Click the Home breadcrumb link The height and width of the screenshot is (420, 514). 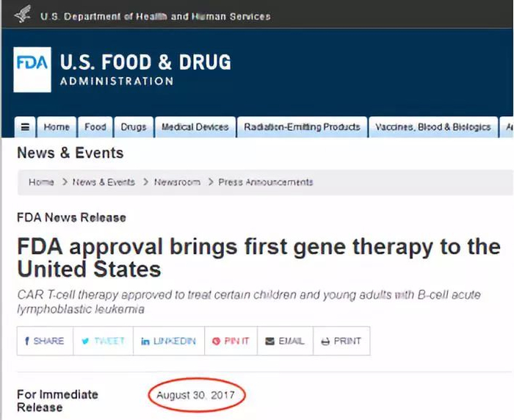pyautogui.click(x=41, y=182)
